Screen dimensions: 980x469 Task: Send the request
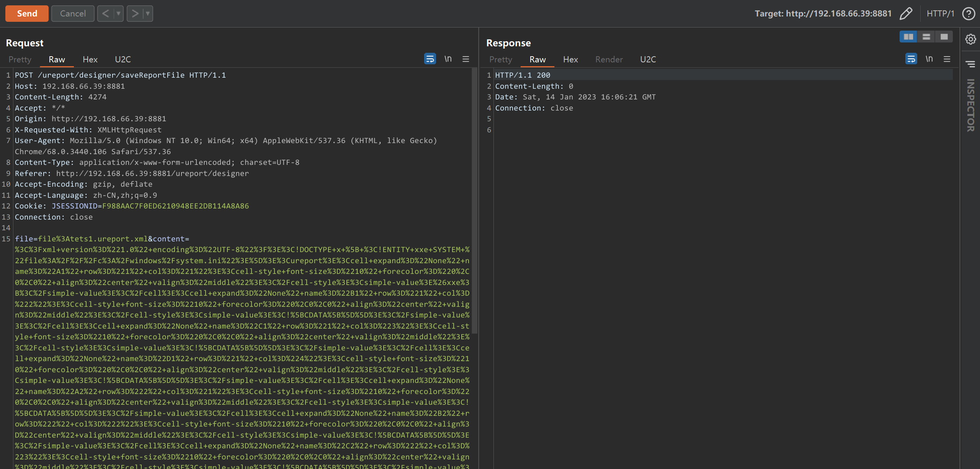(26, 13)
